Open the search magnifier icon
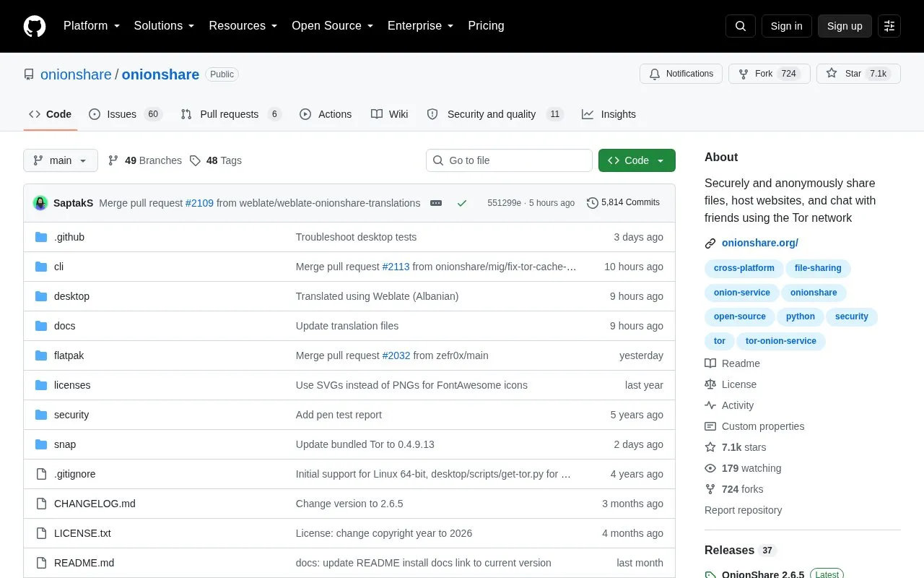Viewport: 924px width, 578px height. tap(741, 26)
